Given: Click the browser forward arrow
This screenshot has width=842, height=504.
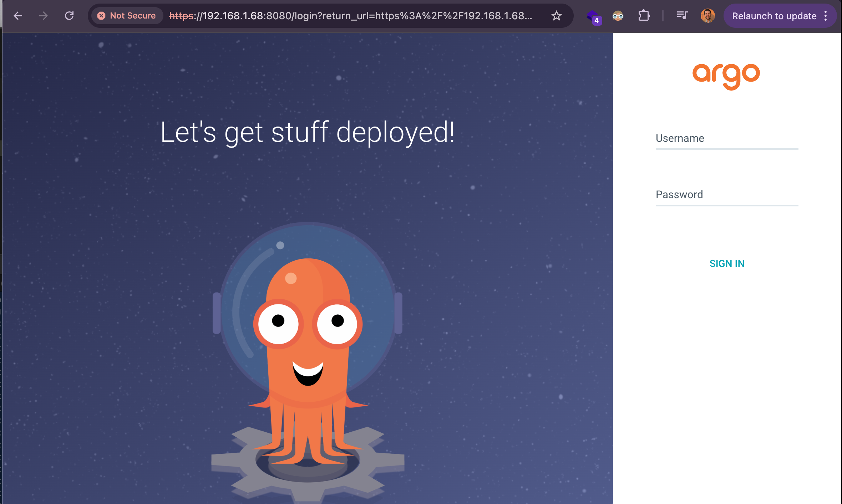Looking at the screenshot, I should click(x=44, y=16).
